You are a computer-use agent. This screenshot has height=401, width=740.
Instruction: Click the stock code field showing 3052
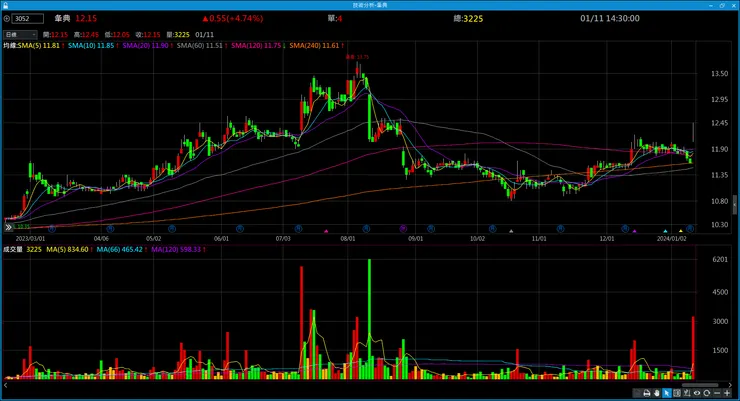[28, 19]
